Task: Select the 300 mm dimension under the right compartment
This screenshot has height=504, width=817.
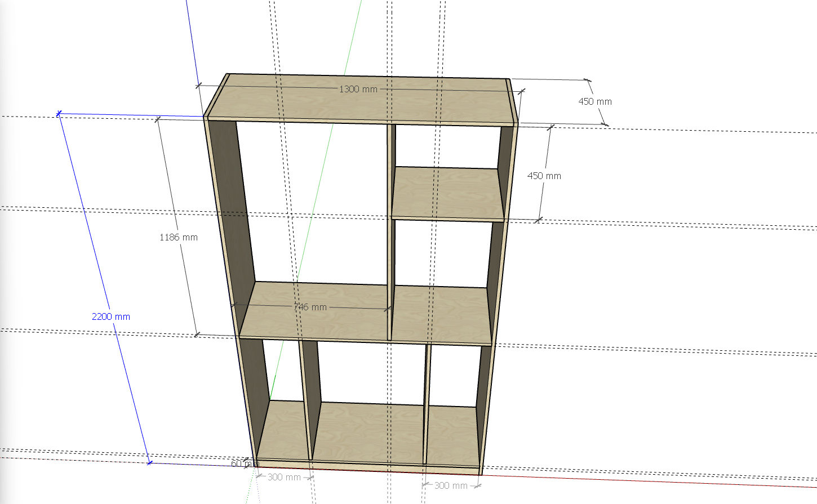Action: tap(451, 485)
